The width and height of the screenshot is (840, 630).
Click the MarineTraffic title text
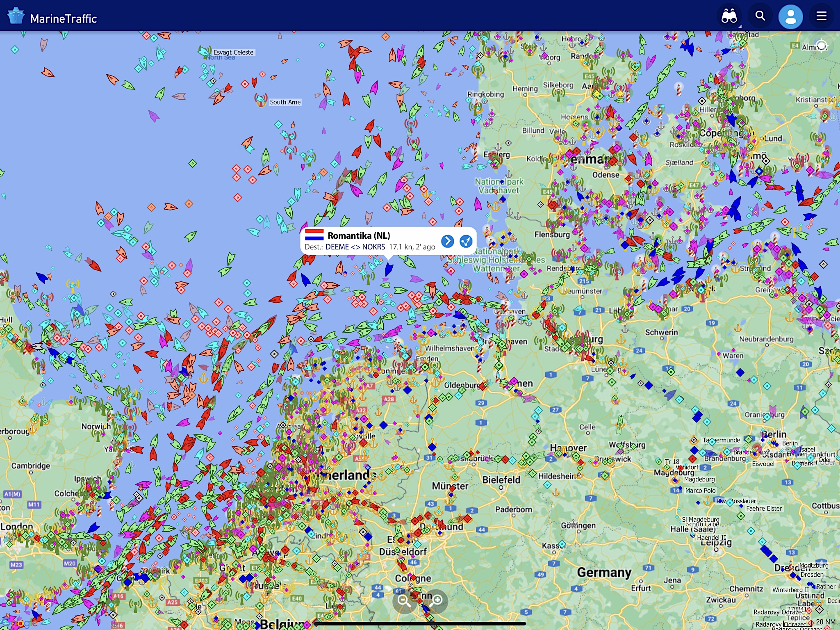tap(64, 19)
